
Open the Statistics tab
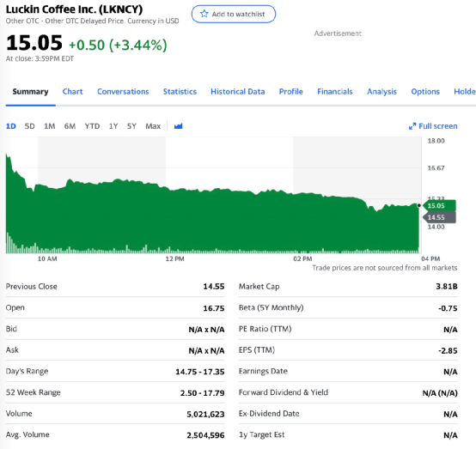(x=180, y=92)
